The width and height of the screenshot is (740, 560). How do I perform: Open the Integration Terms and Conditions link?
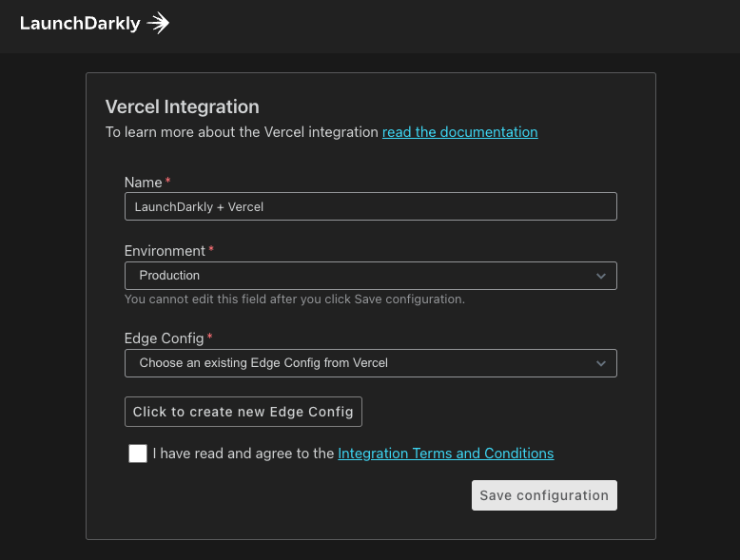coord(445,454)
